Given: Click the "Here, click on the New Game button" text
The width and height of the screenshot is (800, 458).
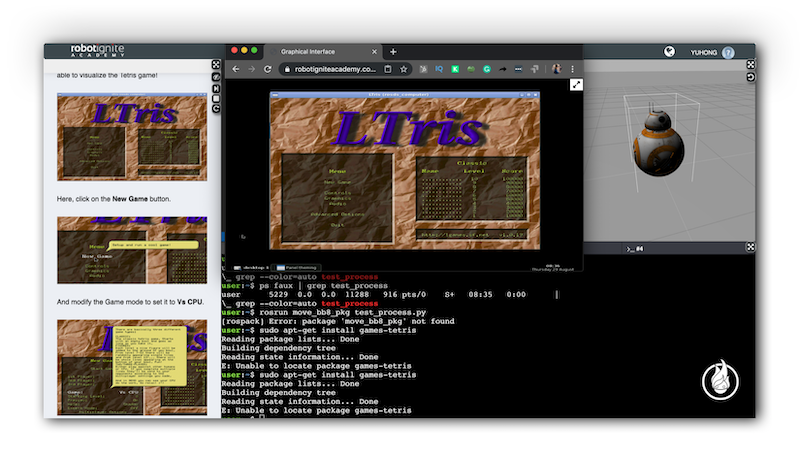Looking at the screenshot, I should click(x=114, y=199).
